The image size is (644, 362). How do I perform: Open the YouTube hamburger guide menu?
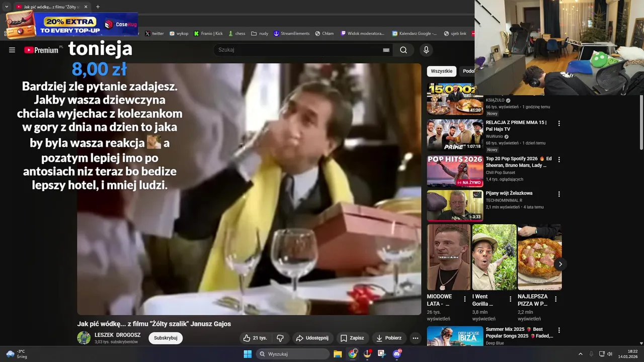point(12,50)
